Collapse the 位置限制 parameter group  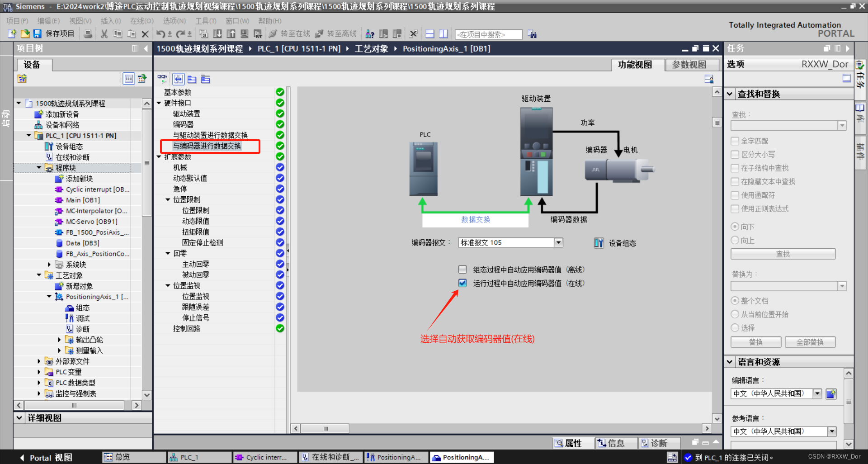point(168,199)
